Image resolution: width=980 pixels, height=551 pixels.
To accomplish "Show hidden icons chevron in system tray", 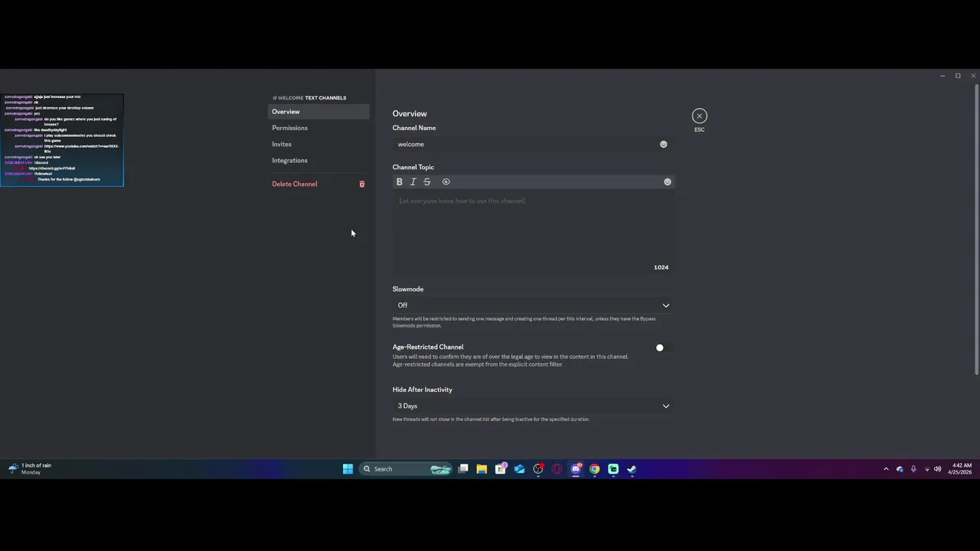I will coord(886,469).
